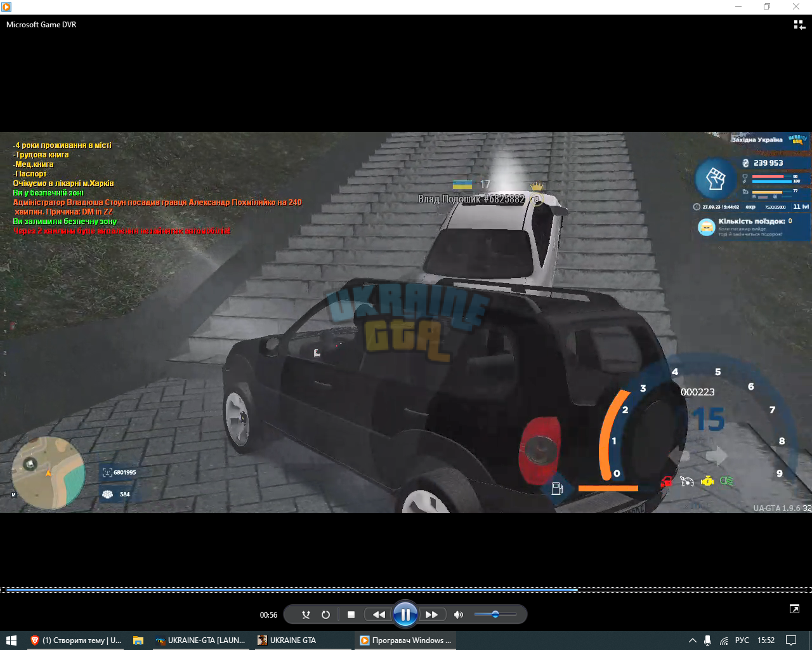Image resolution: width=812 pixels, height=650 pixels.
Task: Click the media player app icon
Action: pos(6,7)
